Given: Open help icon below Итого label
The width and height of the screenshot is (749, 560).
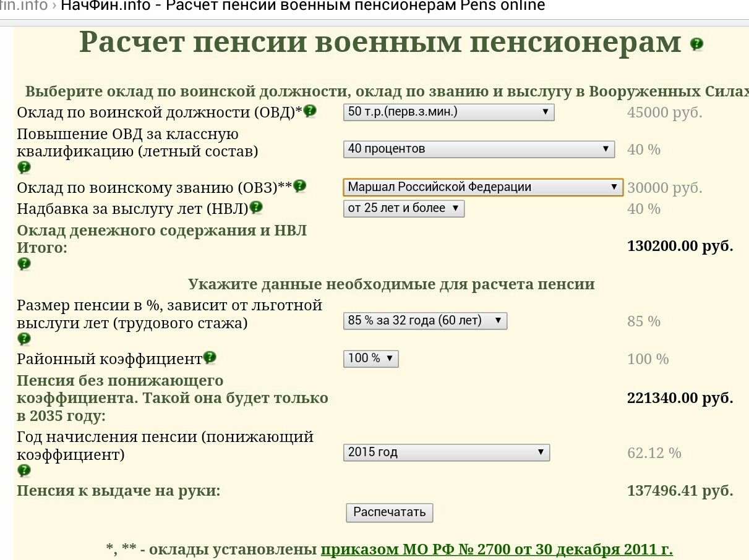Looking at the screenshot, I should (x=24, y=264).
